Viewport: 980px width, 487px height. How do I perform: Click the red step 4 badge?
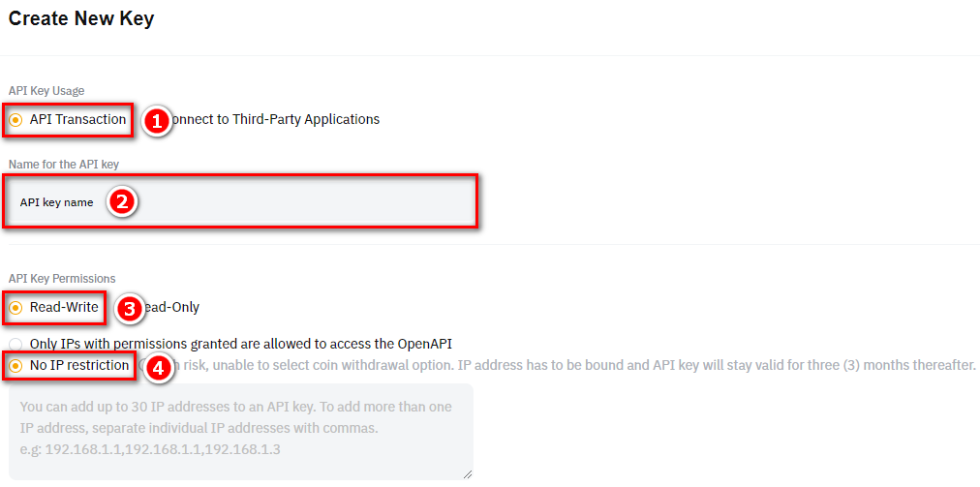tap(158, 368)
